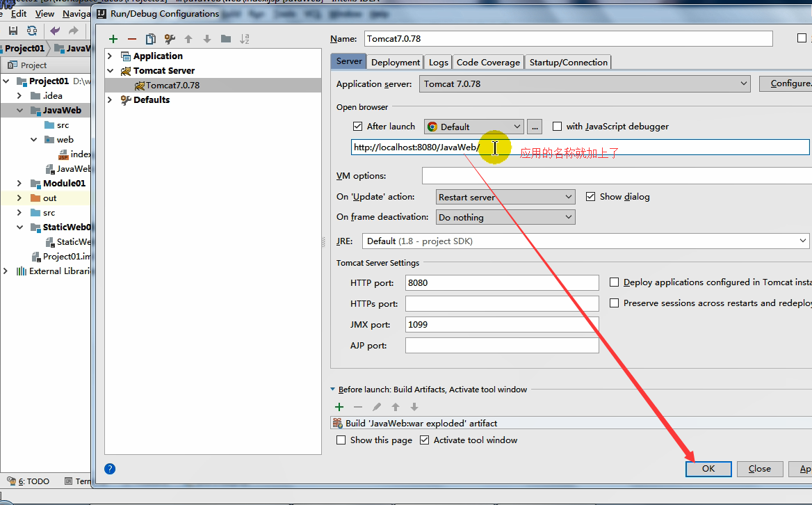Click Redo arrow in IDE toolbar

(x=74, y=31)
